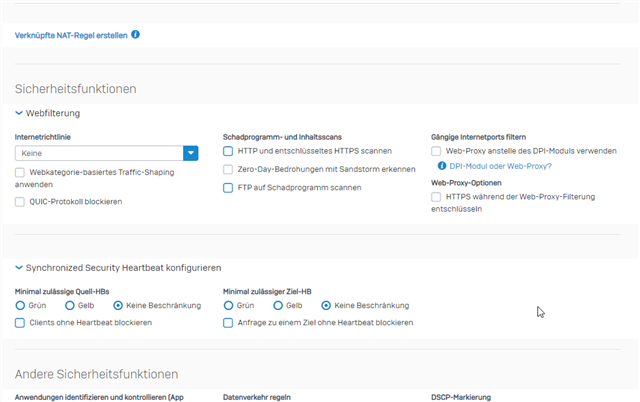Click info icon beside Verknüpfte NAT-Regel erstellen
Screen dimensions: 640x402
(x=136, y=35)
